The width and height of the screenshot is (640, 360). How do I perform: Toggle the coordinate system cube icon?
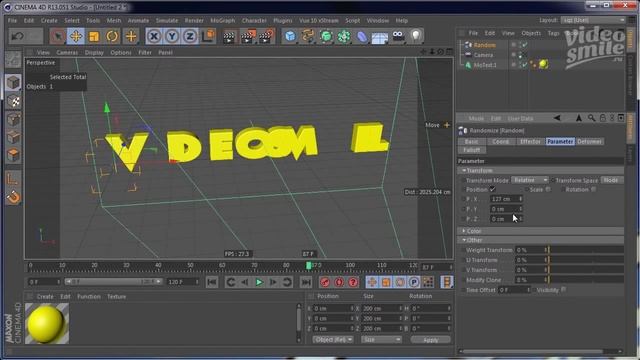[x=209, y=36]
